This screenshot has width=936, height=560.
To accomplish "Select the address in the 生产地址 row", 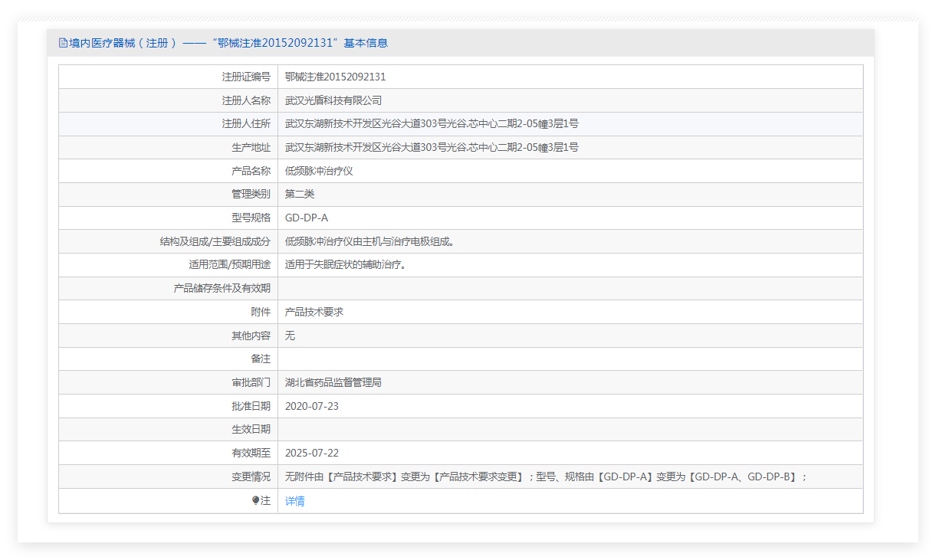I will [x=432, y=147].
